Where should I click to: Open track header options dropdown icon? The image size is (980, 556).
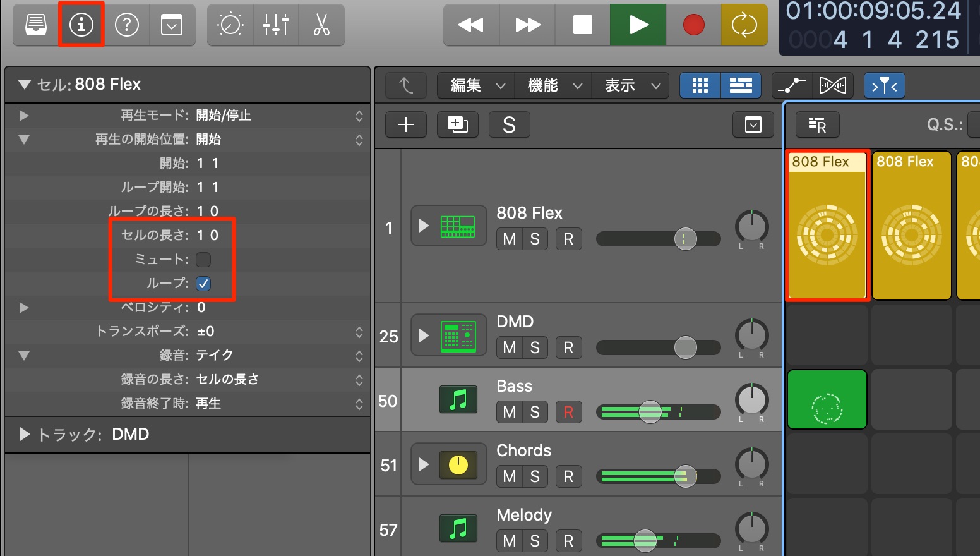pyautogui.click(x=753, y=125)
